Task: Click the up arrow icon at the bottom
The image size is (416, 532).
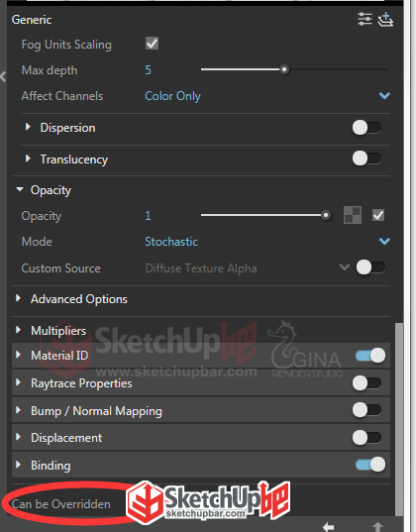Action: pyautogui.click(x=377, y=527)
